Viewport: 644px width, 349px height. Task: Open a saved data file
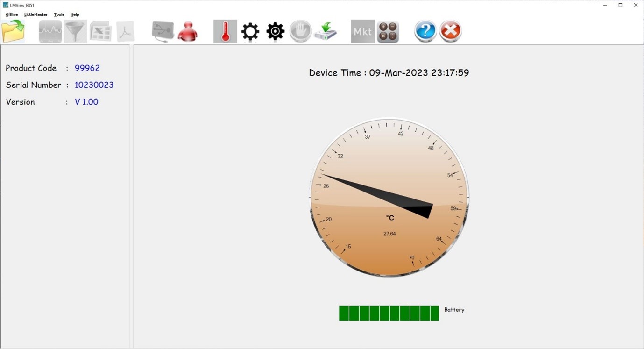pyautogui.click(x=13, y=31)
